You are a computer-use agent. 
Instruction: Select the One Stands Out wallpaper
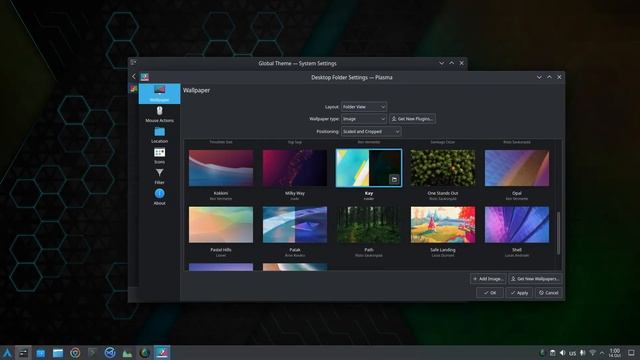point(443,168)
